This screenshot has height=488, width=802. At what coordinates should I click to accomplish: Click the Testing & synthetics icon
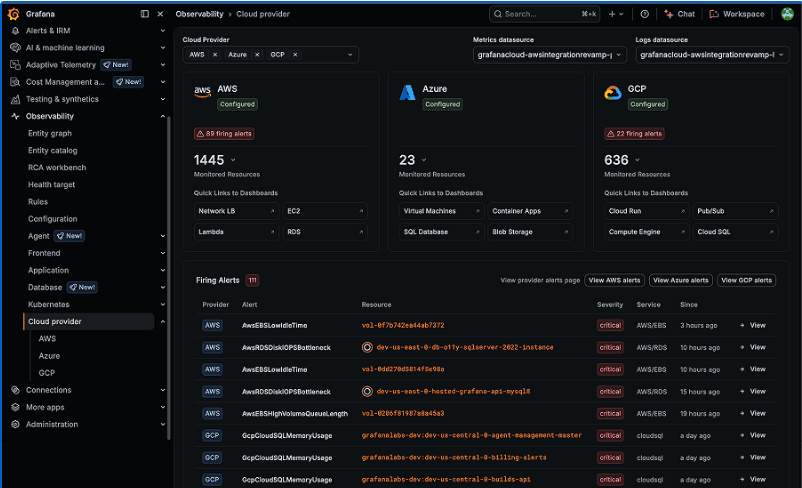point(15,99)
